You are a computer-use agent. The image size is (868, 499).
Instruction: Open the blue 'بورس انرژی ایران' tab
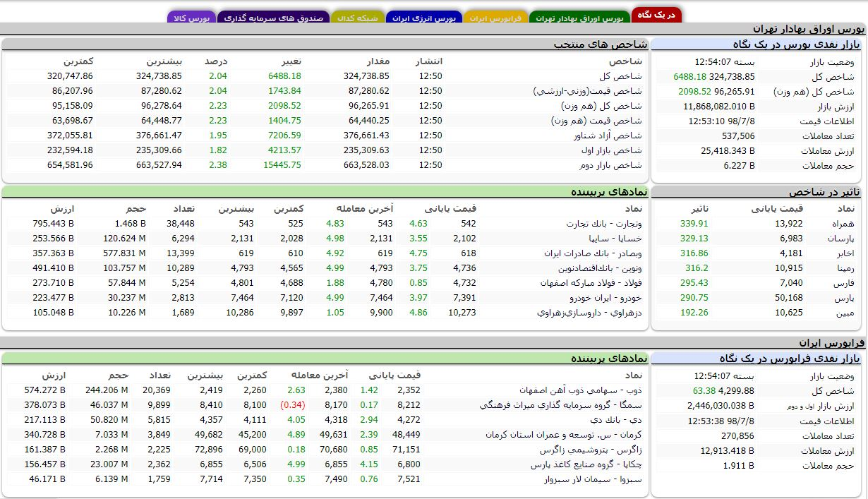[424, 18]
